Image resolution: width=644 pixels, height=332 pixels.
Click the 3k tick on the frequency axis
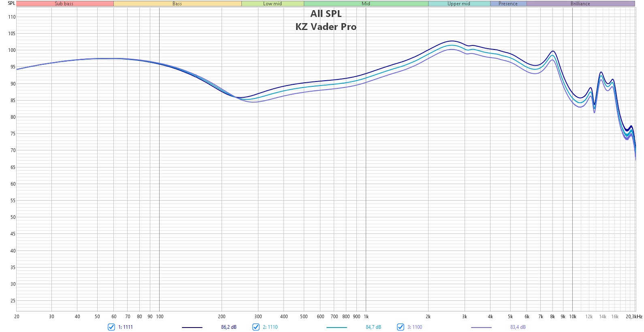tap(465, 317)
